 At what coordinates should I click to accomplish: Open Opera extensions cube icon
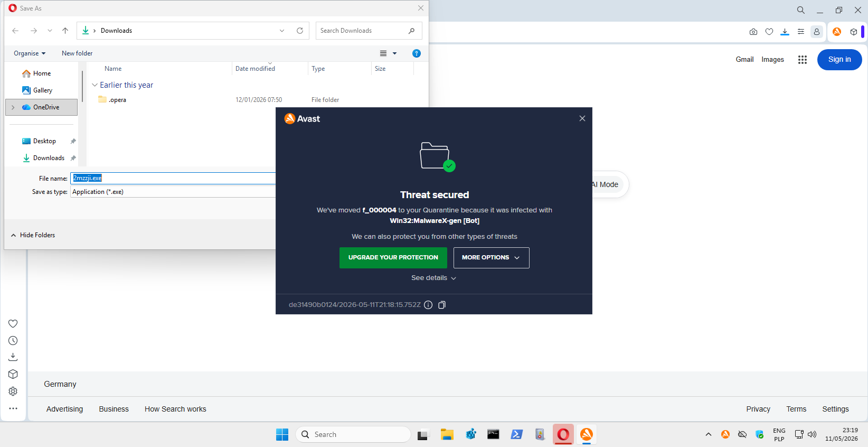coord(854,32)
